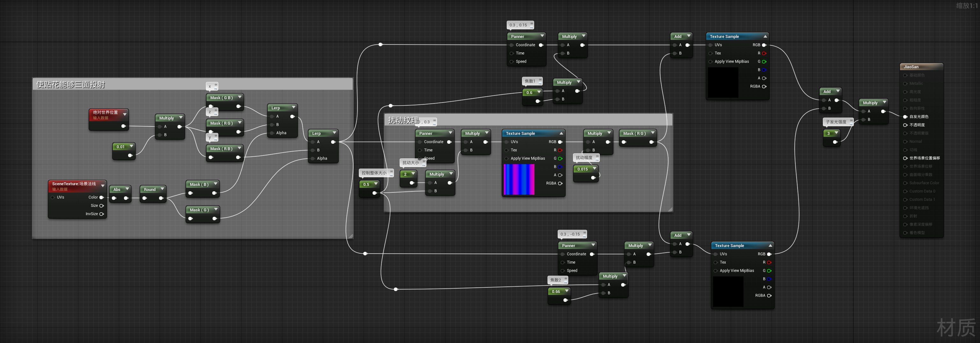Toggle the pin icon on the 0.3 , -0.15 bubble

pyautogui.click(x=584, y=233)
